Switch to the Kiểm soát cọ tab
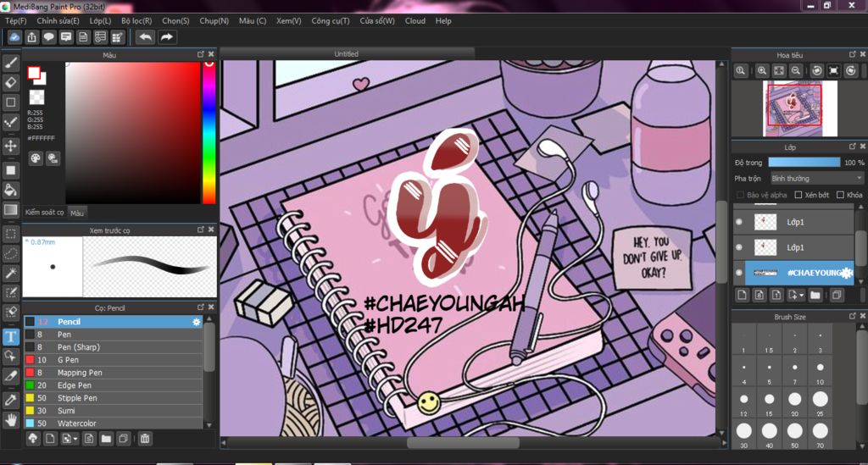The width and height of the screenshot is (868, 465). (44, 213)
